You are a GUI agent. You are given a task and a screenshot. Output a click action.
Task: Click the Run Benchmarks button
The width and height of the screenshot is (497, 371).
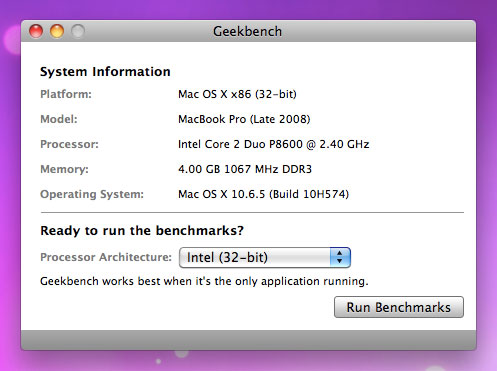click(399, 307)
